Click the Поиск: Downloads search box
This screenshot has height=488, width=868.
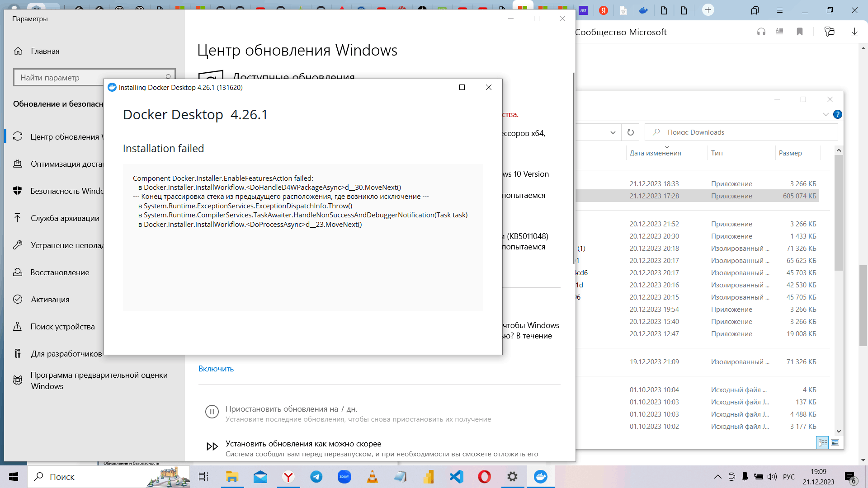point(741,132)
